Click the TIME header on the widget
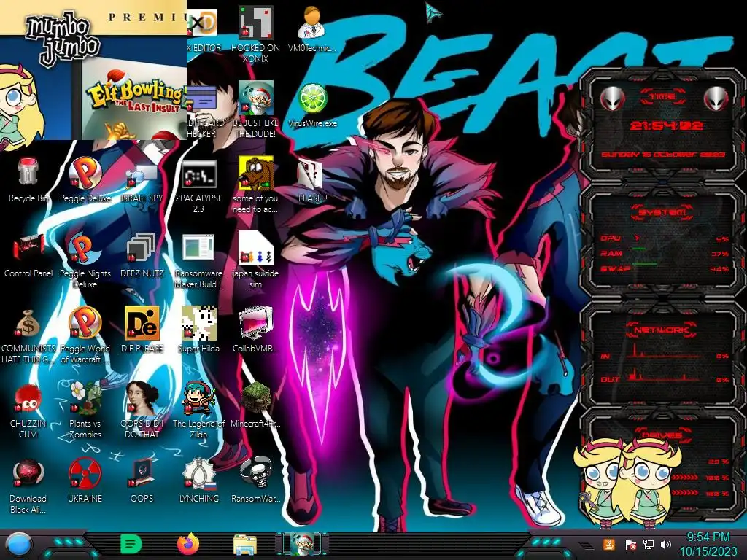The image size is (747, 560). click(662, 97)
